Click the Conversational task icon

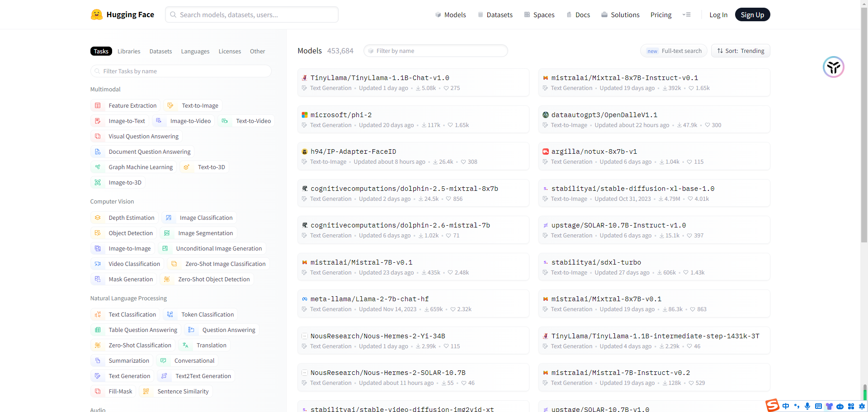pos(163,360)
